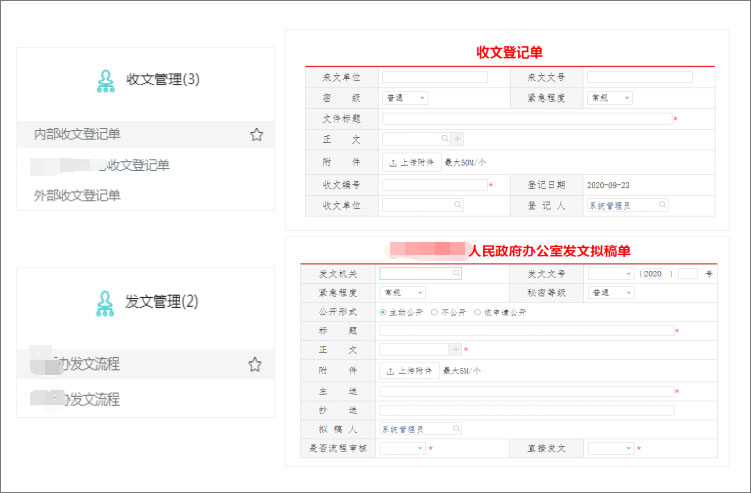Click the 人民政府办公室发文拟稿单 title
Viewport: 751px width, 493px height.
(x=549, y=251)
